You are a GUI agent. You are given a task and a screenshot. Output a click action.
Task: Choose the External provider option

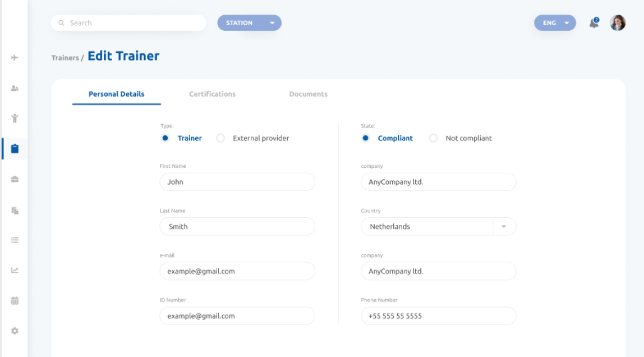pyautogui.click(x=220, y=138)
